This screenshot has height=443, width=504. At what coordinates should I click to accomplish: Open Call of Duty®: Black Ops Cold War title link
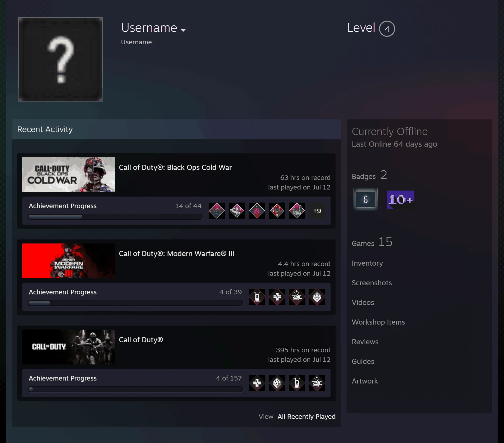pyautogui.click(x=175, y=167)
